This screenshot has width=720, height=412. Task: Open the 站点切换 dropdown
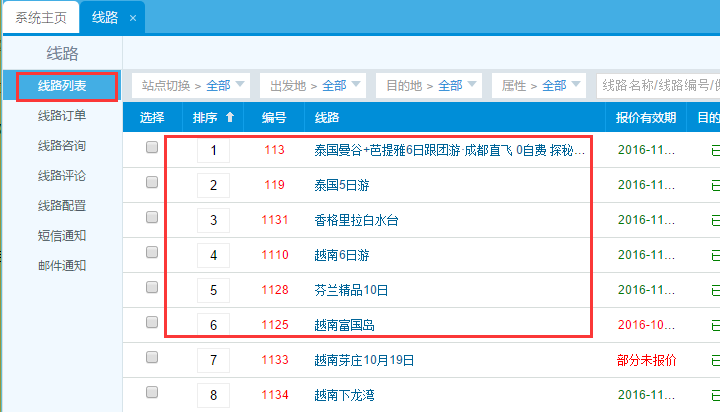191,85
